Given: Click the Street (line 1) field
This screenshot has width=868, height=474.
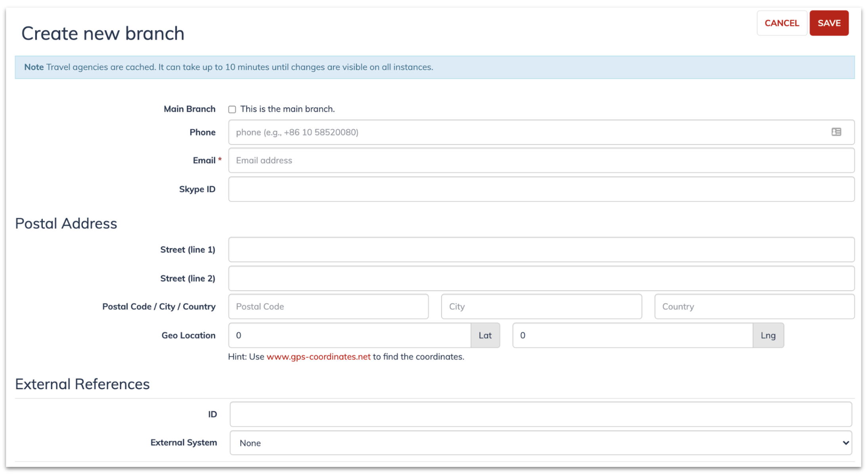Looking at the screenshot, I should [541, 250].
